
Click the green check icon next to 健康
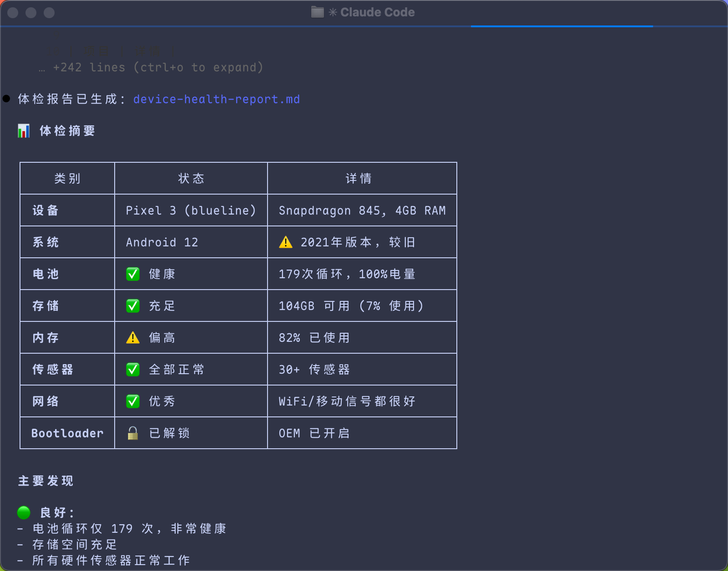coord(133,274)
